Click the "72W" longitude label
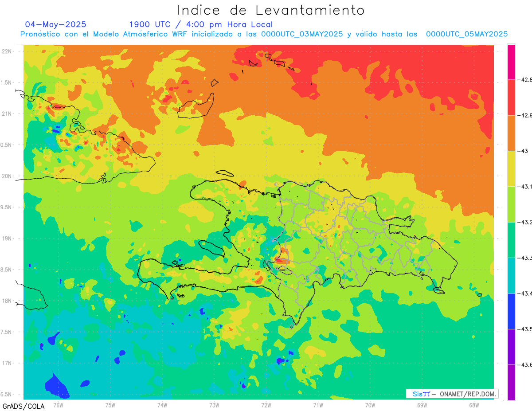This screenshot has width=532, height=411. click(x=266, y=405)
